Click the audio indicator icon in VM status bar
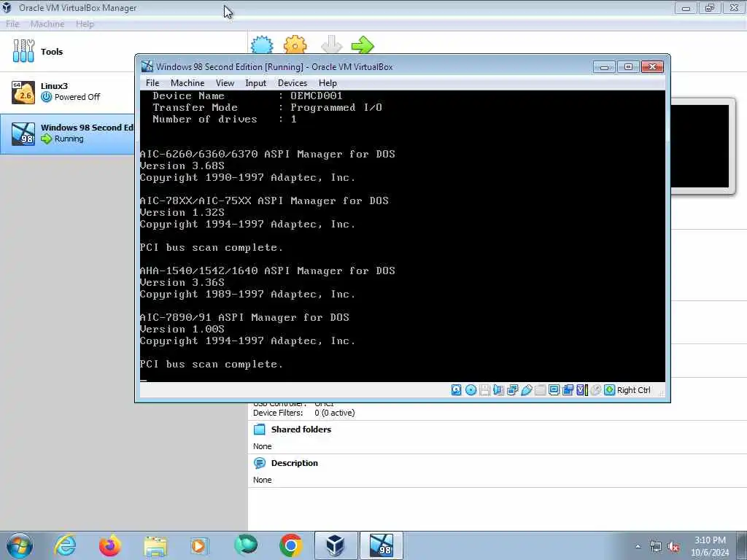747x560 pixels. coord(498,390)
